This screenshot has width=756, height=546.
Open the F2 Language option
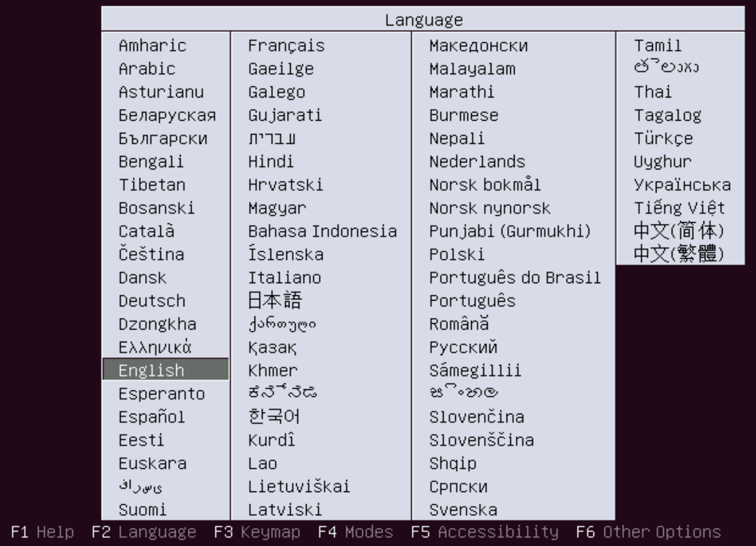(144, 532)
